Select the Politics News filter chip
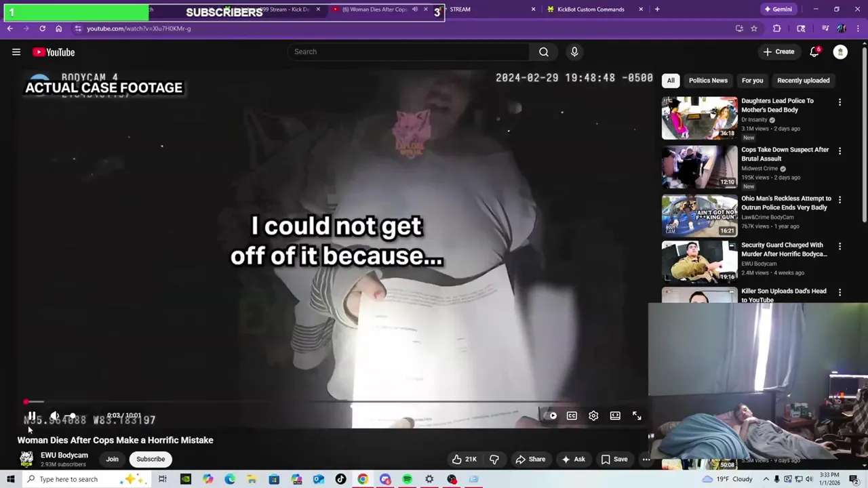The width and height of the screenshot is (868, 488). (x=708, y=81)
